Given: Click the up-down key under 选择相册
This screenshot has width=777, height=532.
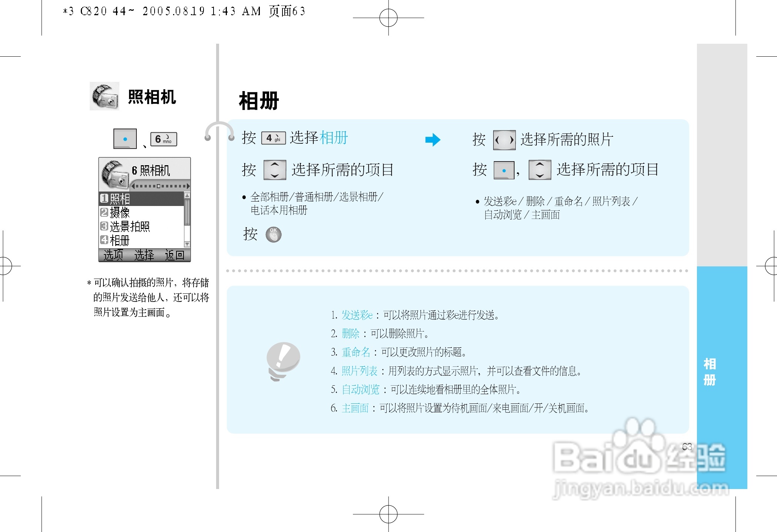Looking at the screenshot, I should [275, 170].
